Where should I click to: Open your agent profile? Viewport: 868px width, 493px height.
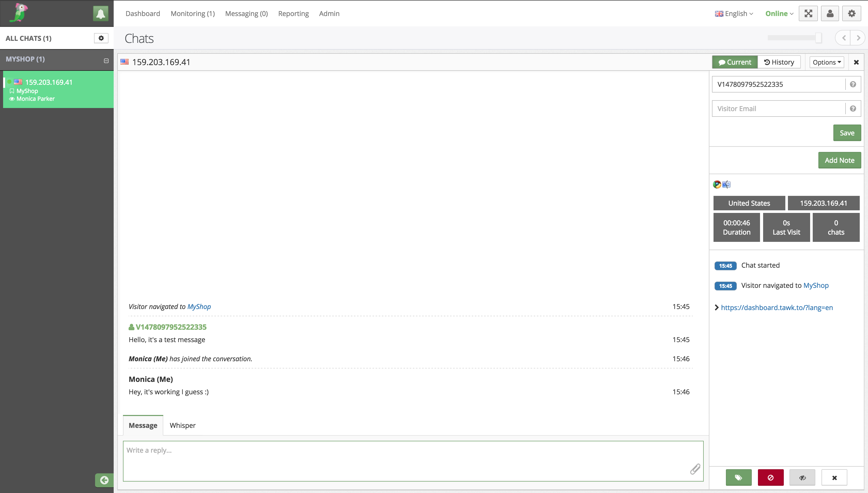point(830,13)
